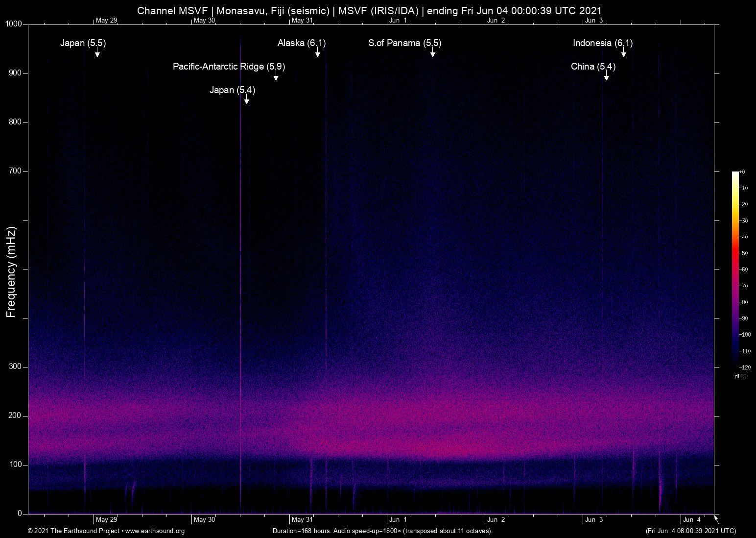Select 'May 30' on the top time axis
Screen dimensions: 756x538
pos(205,20)
